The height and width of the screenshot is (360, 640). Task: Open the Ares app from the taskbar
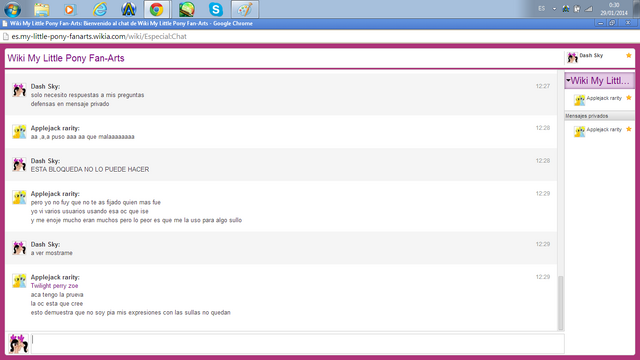(x=129, y=9)
